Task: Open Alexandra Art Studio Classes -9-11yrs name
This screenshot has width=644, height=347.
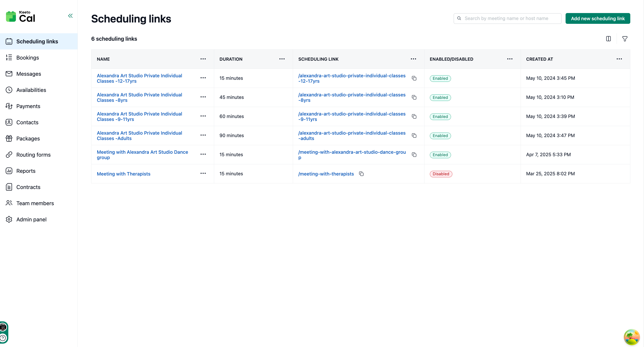Action: [139, 116]
